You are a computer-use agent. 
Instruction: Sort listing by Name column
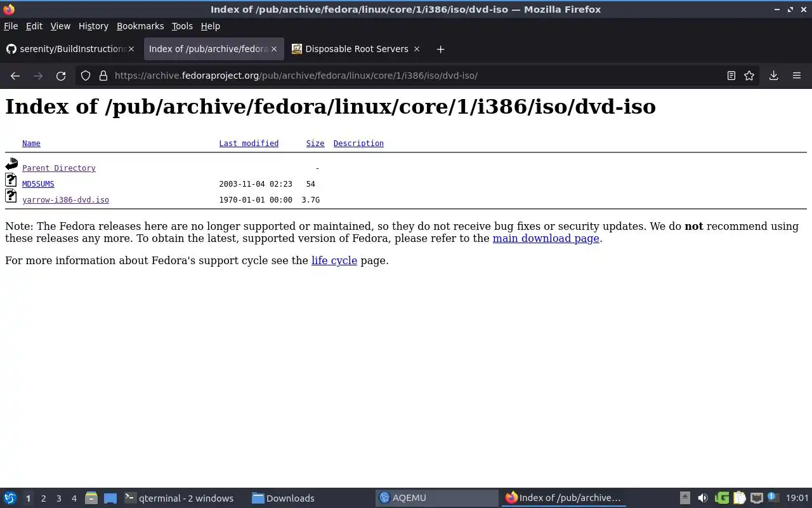click(31, 144)
